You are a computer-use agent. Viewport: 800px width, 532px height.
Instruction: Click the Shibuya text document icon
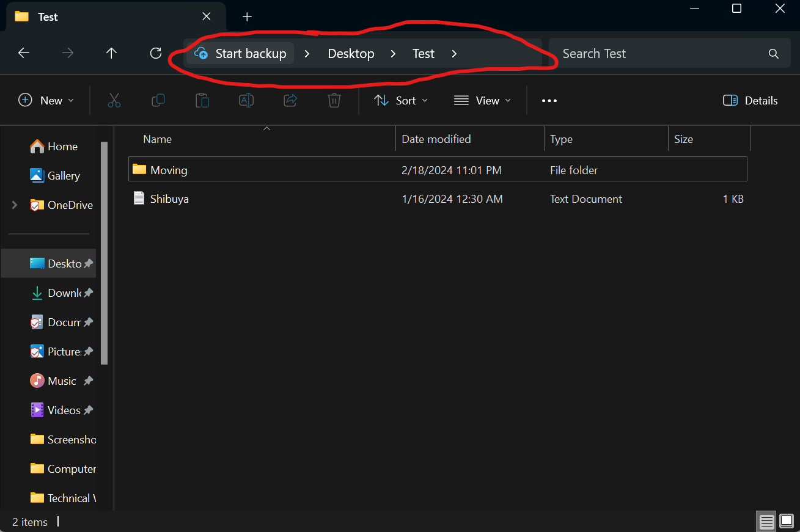(139, 198)
